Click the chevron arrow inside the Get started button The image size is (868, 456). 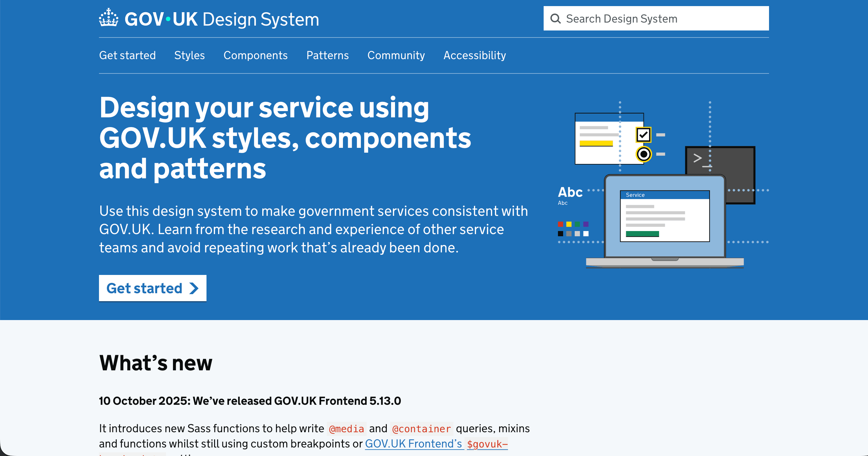click(x=193, y=288)
